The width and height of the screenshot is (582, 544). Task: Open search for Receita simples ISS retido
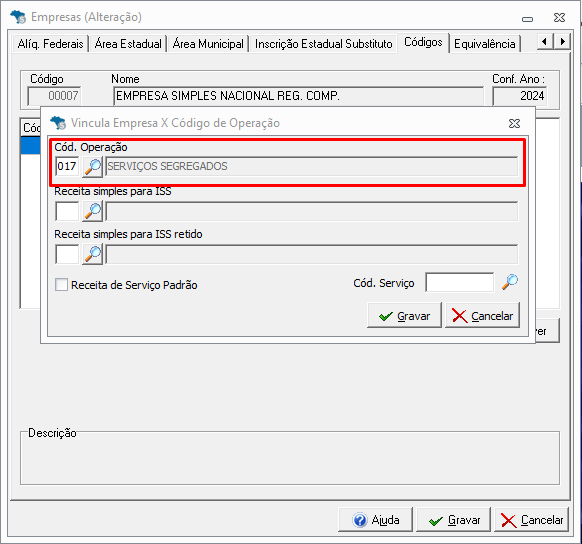click(x=92, y=254)
